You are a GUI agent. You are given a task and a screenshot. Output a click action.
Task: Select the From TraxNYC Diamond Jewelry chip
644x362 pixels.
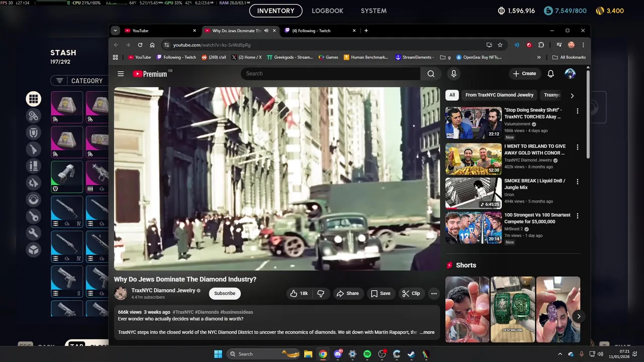tap(499, 95)
